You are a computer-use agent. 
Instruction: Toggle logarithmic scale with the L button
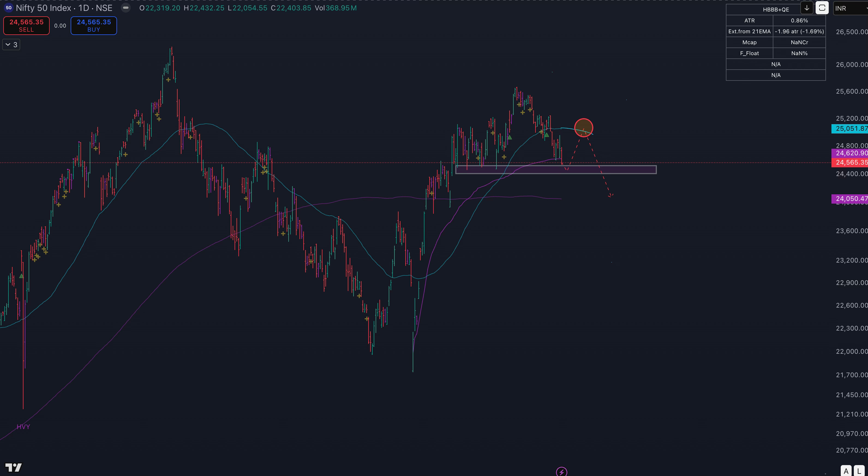click(859, 471)
